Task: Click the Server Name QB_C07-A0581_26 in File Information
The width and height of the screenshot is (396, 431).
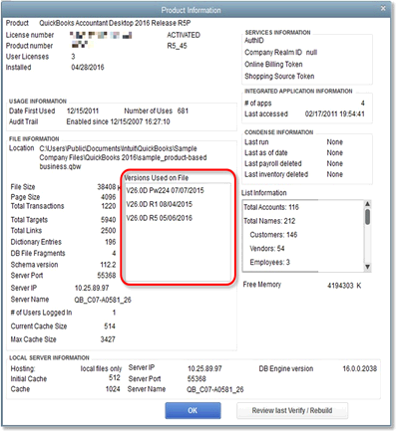Action: [x=103, y=300]
